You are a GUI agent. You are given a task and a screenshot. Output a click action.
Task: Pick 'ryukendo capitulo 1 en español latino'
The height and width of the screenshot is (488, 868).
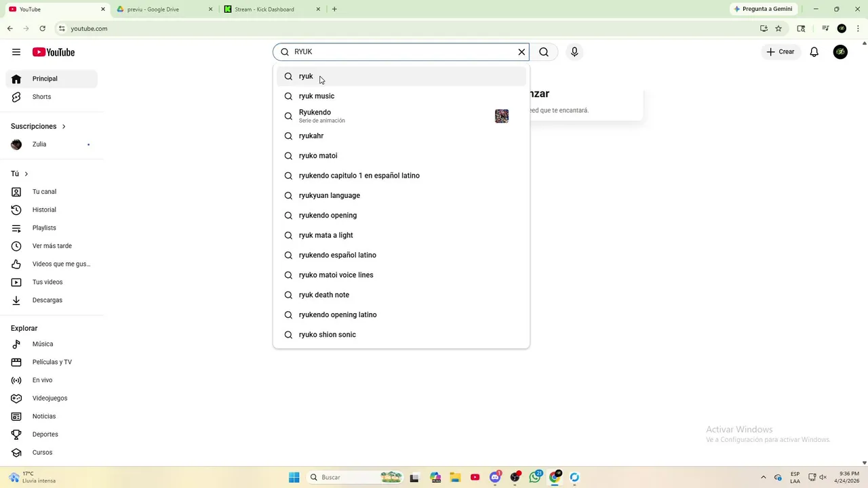click(401, 176)
